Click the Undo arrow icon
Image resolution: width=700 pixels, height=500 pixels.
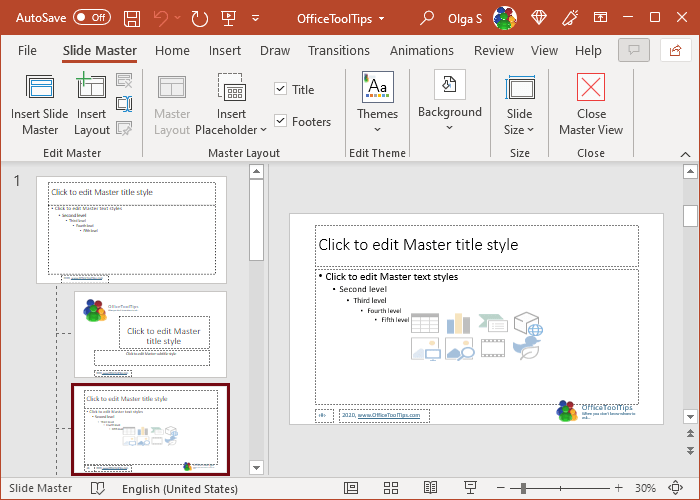point(161,18)
